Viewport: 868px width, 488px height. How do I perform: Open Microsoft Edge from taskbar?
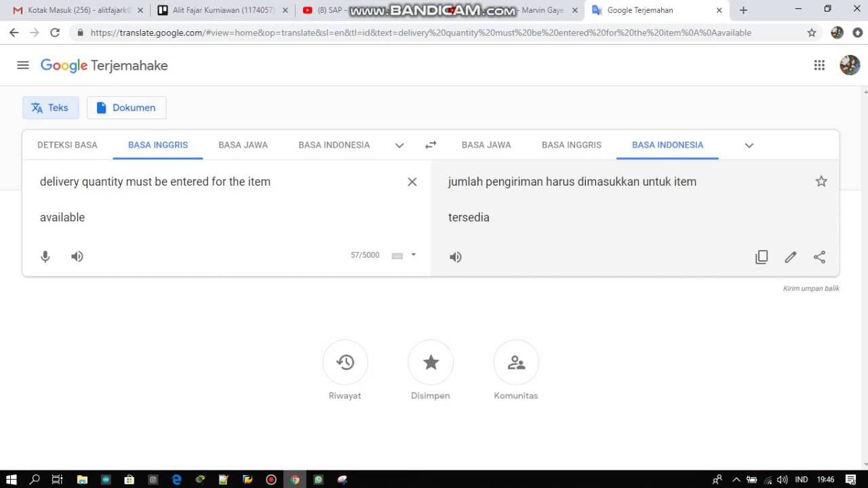coord(176,480)
